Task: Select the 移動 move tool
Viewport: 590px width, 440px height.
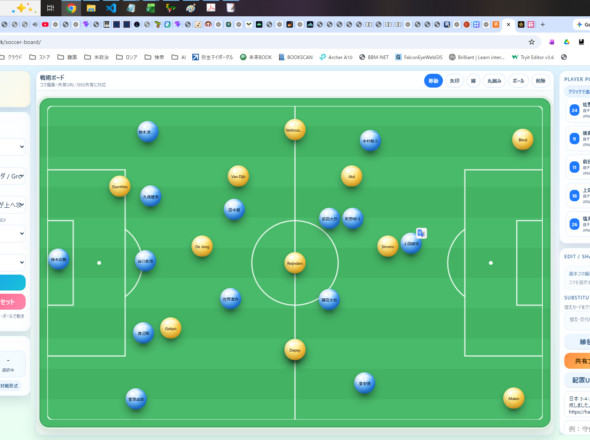Action: pos(433,81)
